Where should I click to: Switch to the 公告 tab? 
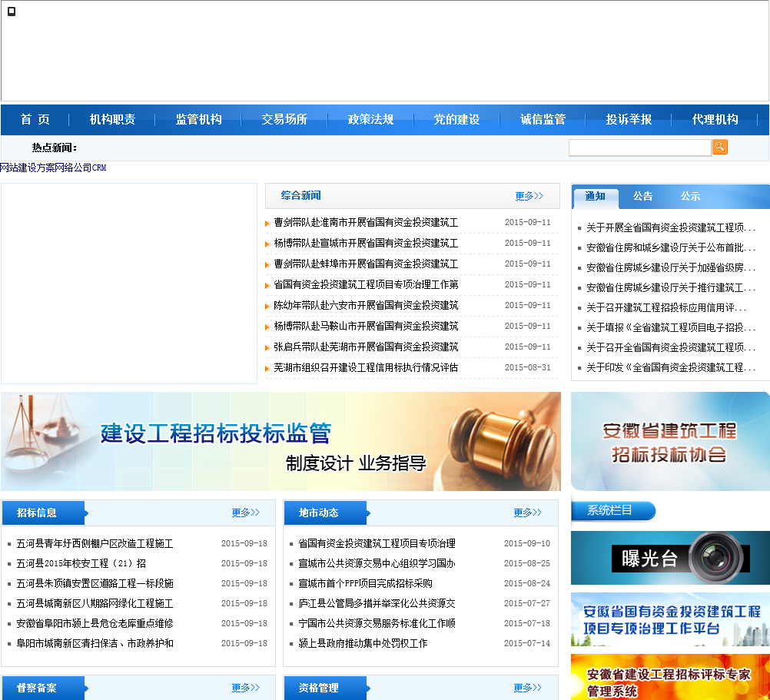pos(642,197)
